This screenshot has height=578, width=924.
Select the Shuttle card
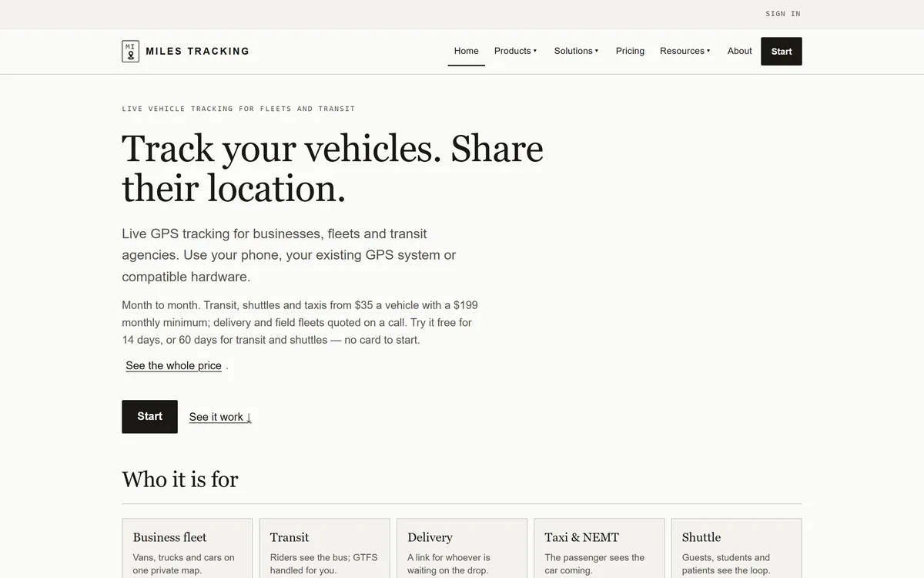pos(736,548)
